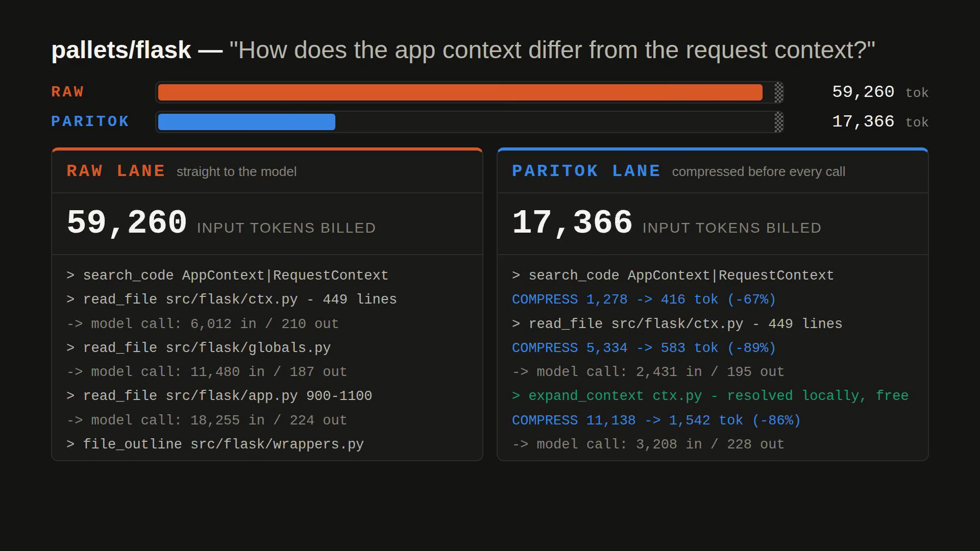Select the COMPRESS 5,334 -> 583 tok line
The height and width of the screenshot is (551, 980).
(644, 348)
